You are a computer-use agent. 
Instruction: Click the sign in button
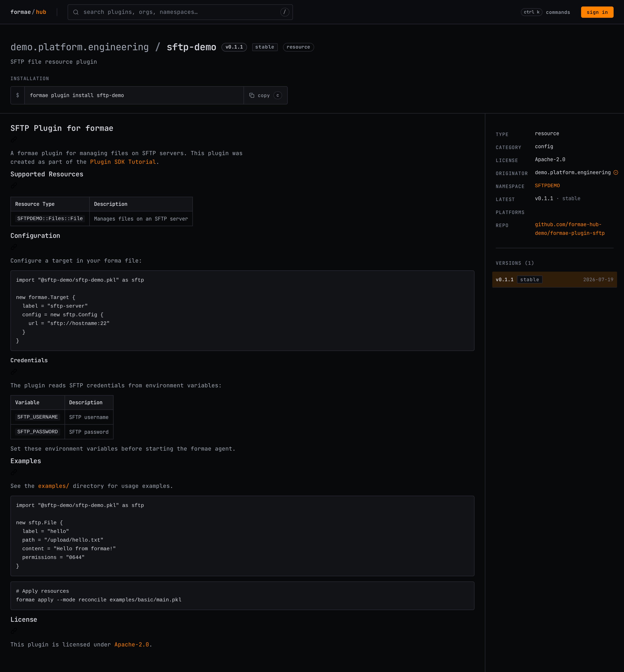(x=597, y=12)
